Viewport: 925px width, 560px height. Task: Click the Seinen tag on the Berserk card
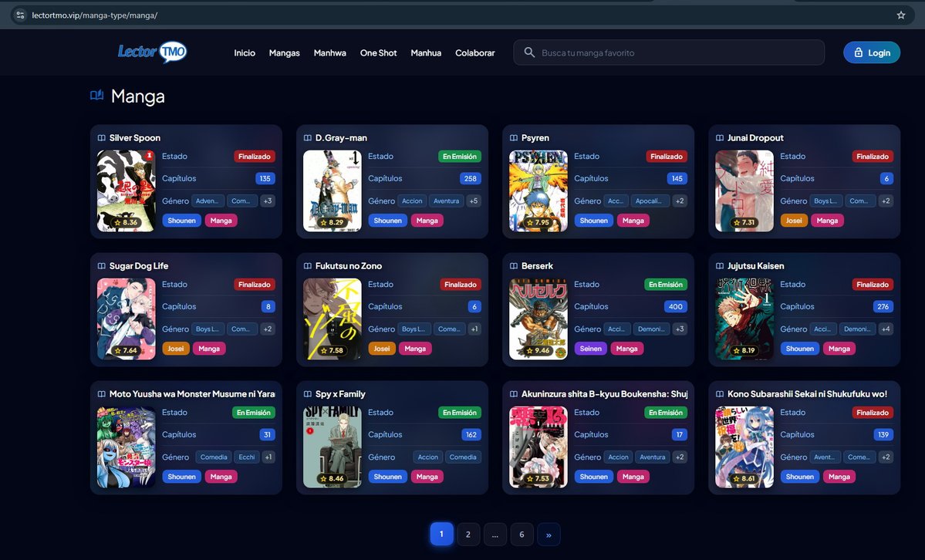click(x=590, y=349)
